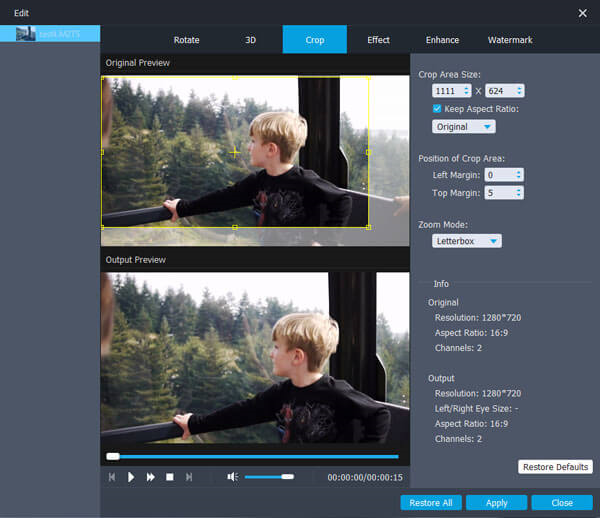The width and height of the screenshot is (600, 518).
Task: Toggle the Keep Aspect Ratio checkbox
Action: (438, 108)
